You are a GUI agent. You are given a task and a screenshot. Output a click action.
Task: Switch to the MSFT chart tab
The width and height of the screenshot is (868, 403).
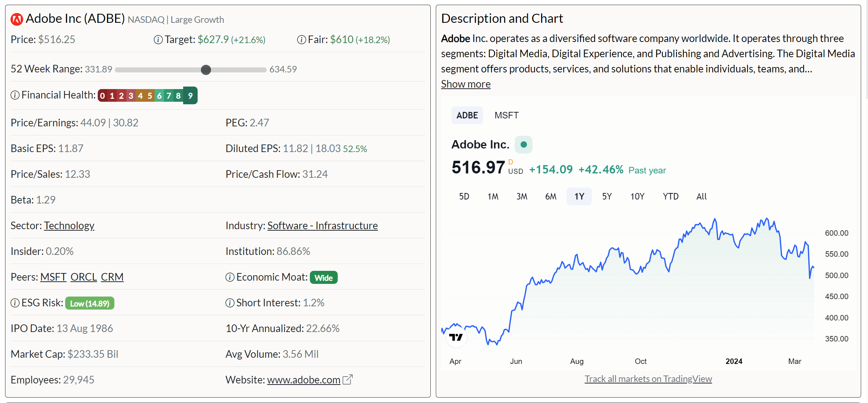coord(506,116)
